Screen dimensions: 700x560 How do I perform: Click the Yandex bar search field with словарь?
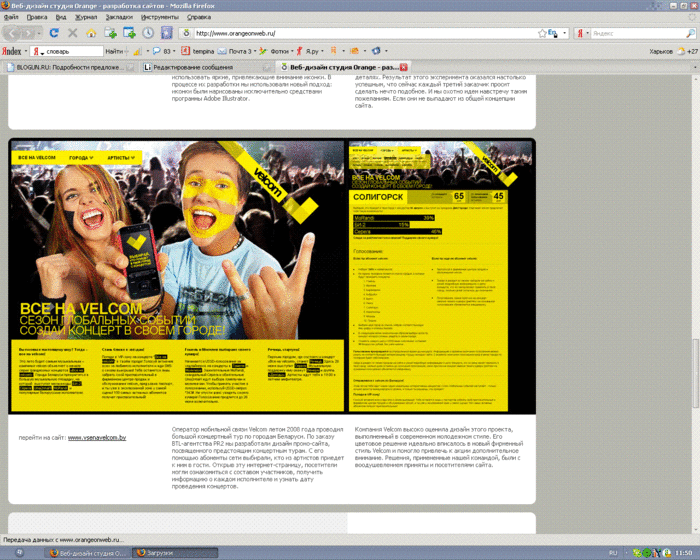[x=67, y=51]
